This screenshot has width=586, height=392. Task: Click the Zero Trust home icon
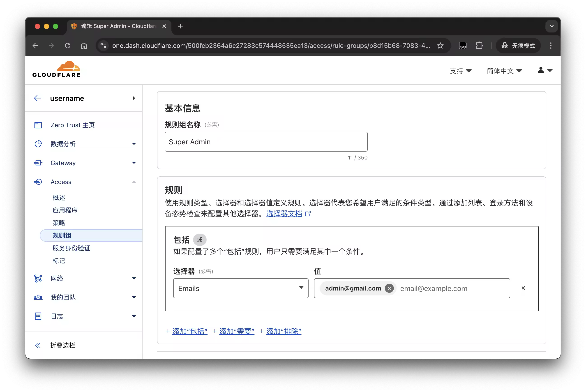[x=38, y=125]
